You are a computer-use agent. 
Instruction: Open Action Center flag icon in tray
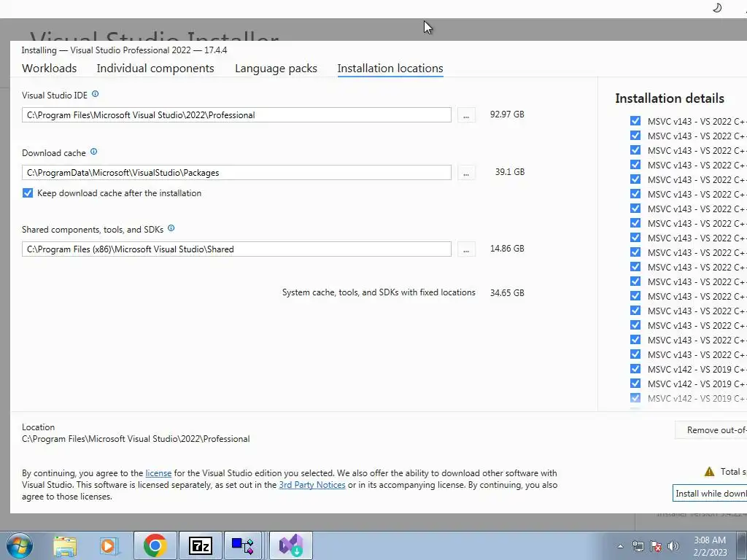(x=656, y=546)
